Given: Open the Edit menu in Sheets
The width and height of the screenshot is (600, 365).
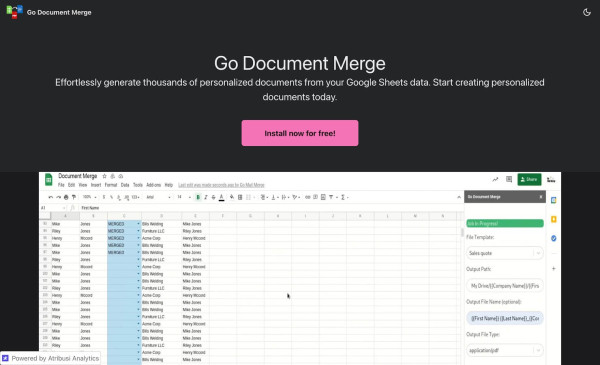Looking at the screenshot, I should [72, 185].
